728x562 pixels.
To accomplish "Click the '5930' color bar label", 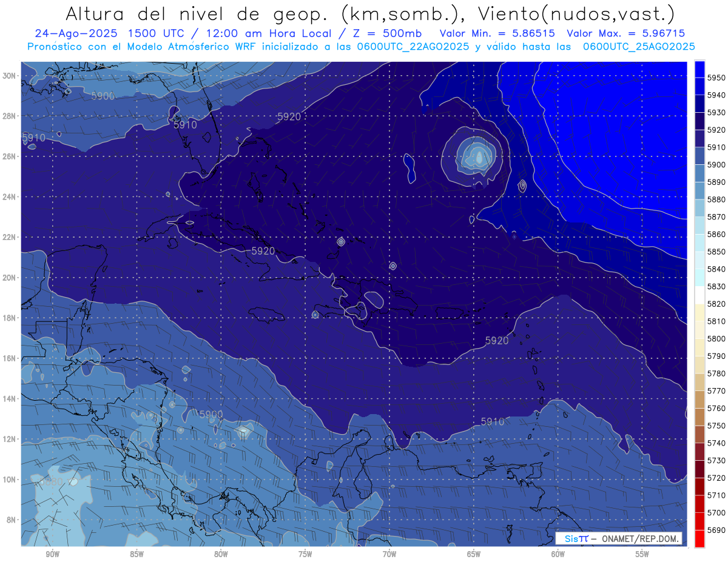I will pyautogui.click(x=716, y=113).
